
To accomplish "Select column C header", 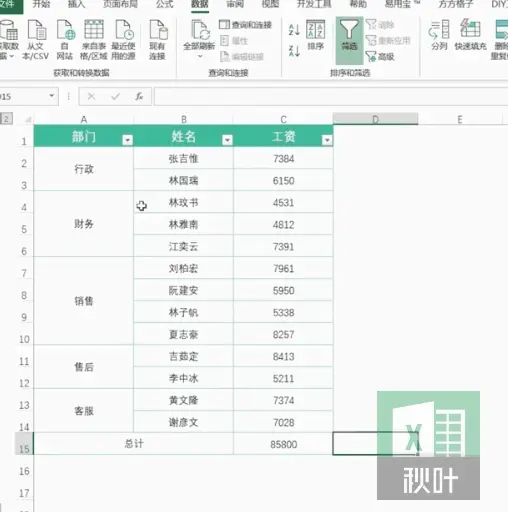I will pyautogui.click(x=283, y=119).
